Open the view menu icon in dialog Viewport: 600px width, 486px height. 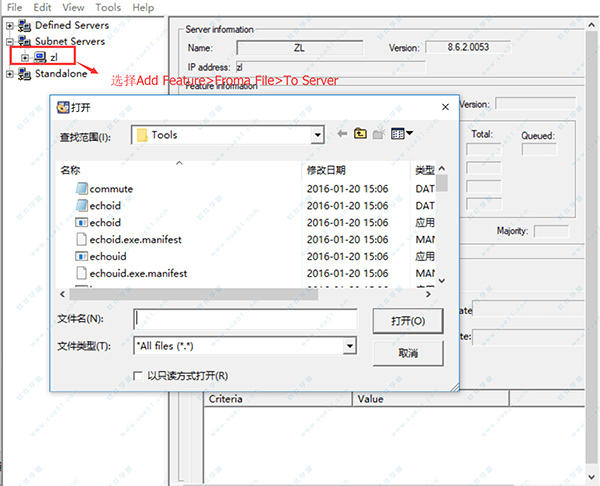[x=402, y=134]
